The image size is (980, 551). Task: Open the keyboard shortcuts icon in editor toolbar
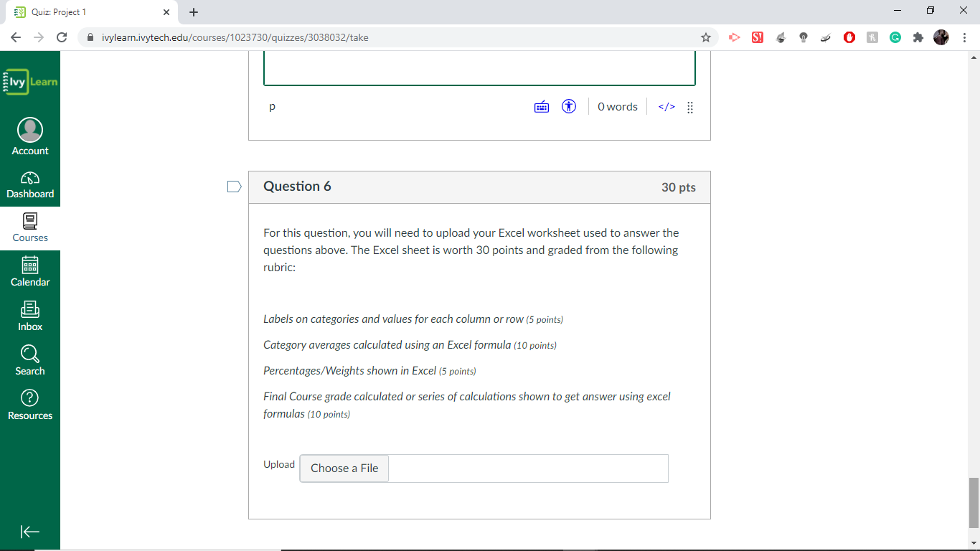click(541, 106)
